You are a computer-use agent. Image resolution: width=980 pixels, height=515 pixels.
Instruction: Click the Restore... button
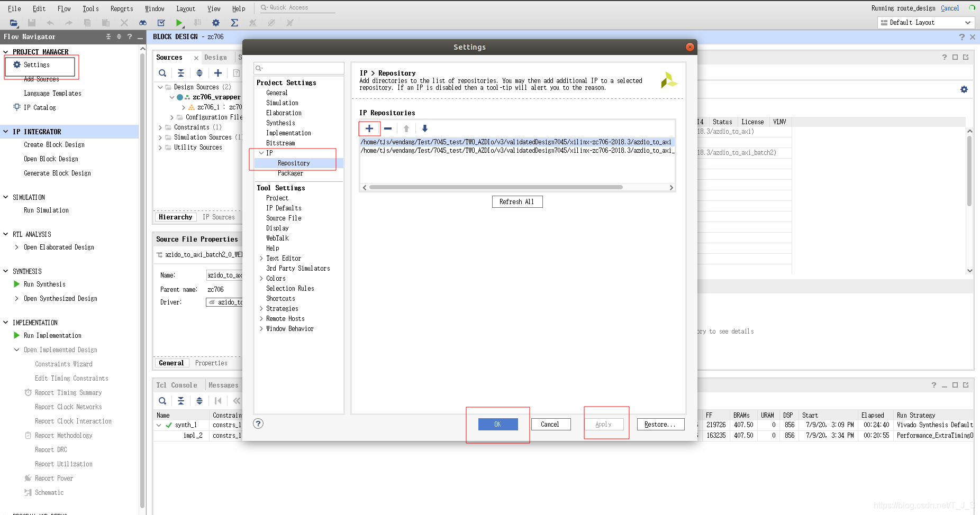660,424
